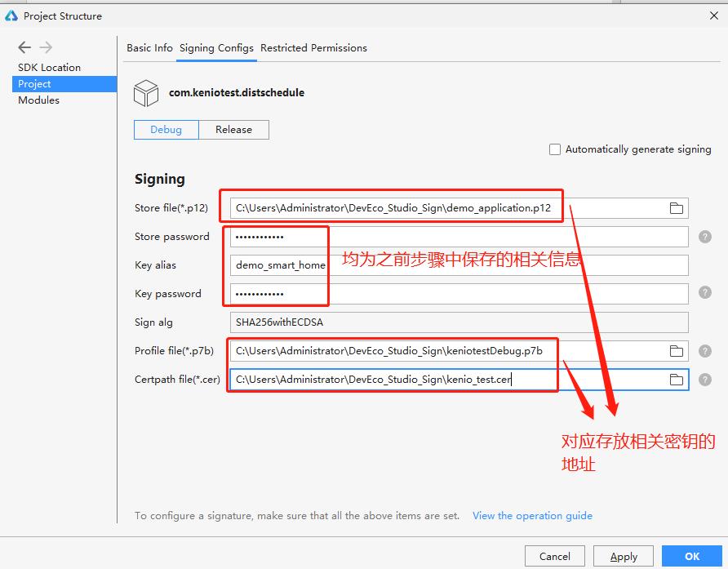728x569 pixels.
Task: Click the Sign alg label
Action: pos(153,322)
